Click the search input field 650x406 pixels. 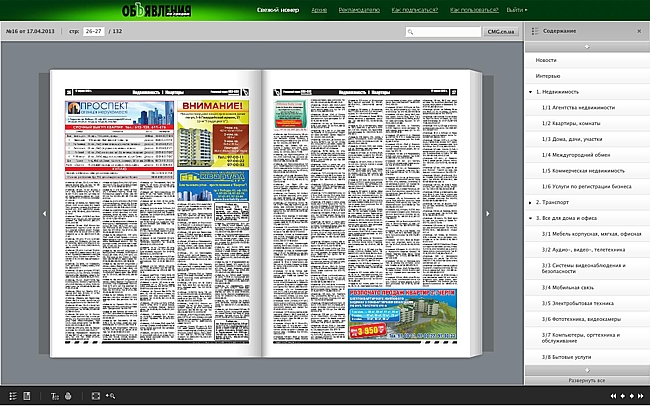point(449,32)
